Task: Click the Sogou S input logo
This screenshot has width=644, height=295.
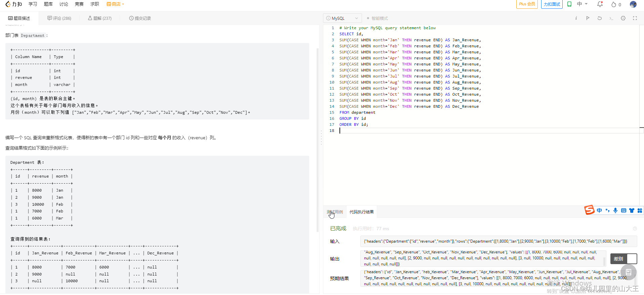Action: click(x=589, y=210)
